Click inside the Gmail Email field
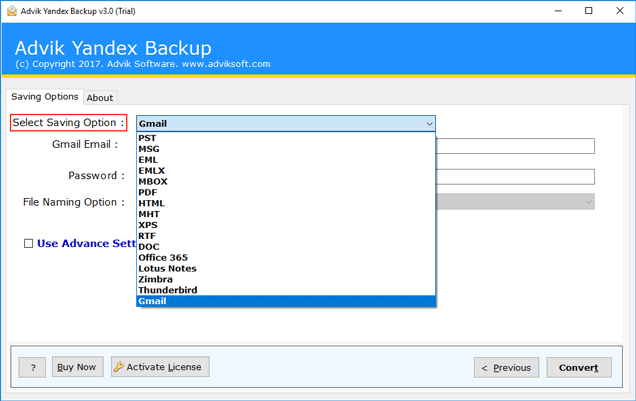636x401 pixels. [x=515, y=146]
